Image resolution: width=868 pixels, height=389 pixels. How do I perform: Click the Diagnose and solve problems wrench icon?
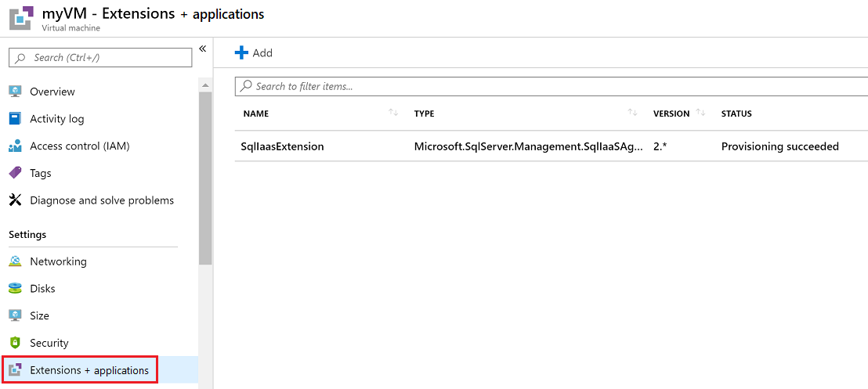coord(15,200)
